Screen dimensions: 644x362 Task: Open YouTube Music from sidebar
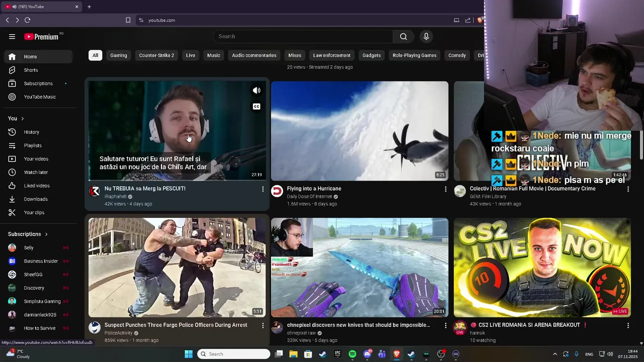[x=38, y=97]
